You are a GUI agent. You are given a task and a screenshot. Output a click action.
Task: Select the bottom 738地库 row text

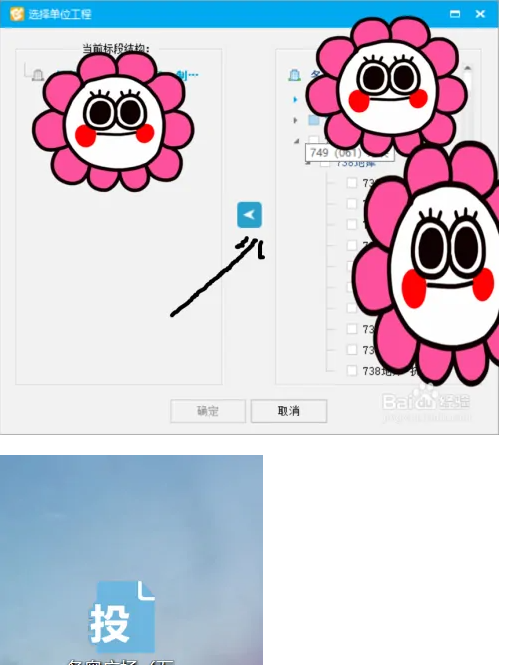click(390, 371)
